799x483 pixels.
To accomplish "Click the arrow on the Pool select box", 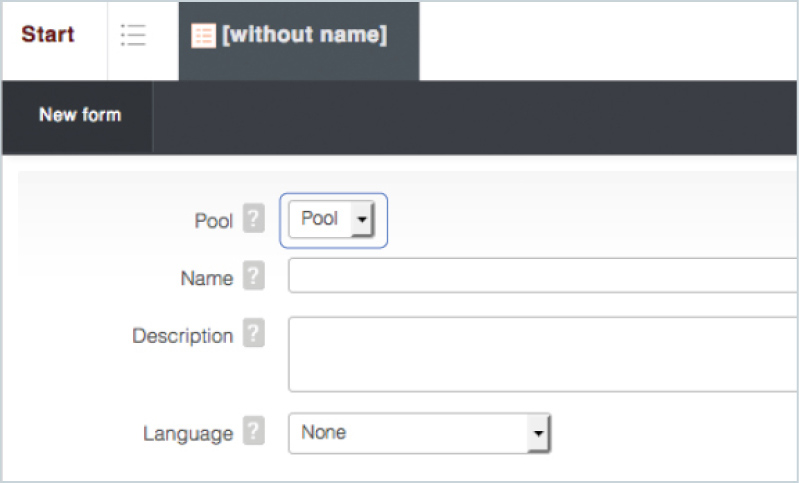I will 361,219.
